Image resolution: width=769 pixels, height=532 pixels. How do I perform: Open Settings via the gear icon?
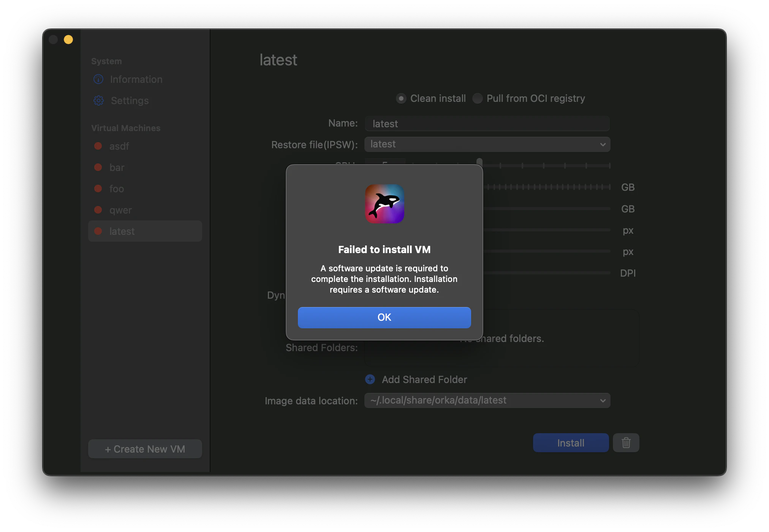98,100
